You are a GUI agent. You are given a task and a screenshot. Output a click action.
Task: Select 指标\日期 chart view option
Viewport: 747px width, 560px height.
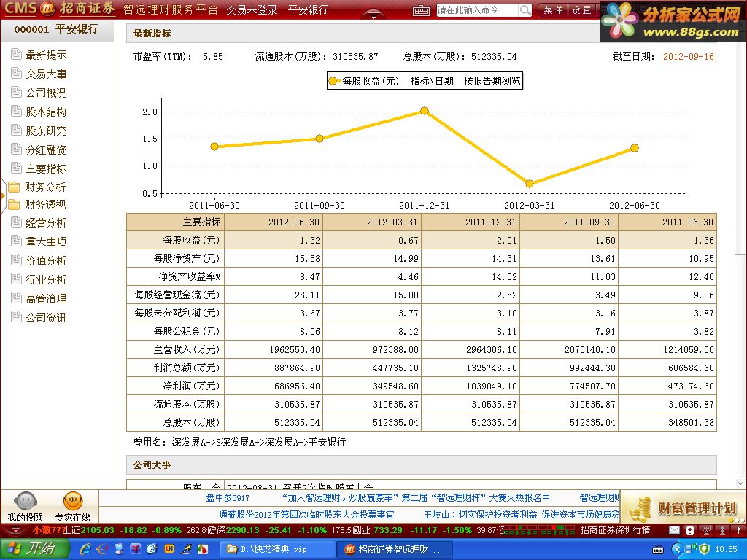[432, 82]
